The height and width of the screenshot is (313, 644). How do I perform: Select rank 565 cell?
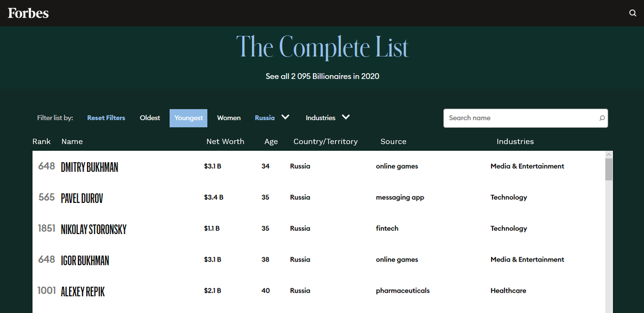pos(47,198)
